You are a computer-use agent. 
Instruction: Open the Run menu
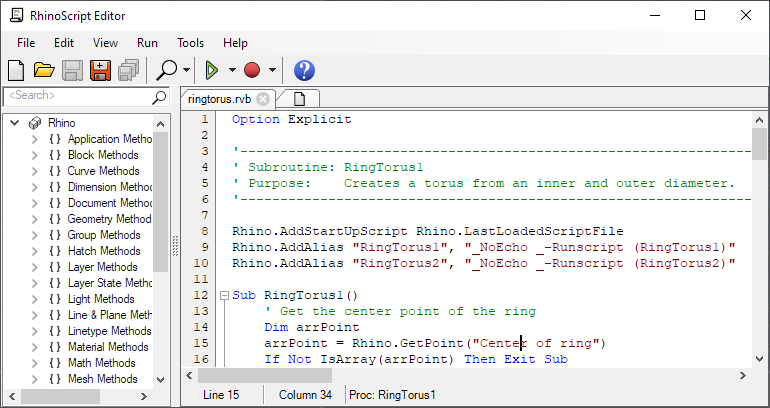[x=147, y=43]
